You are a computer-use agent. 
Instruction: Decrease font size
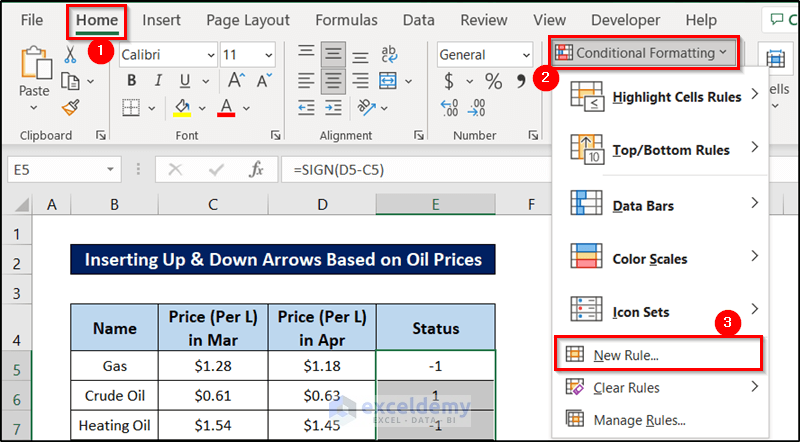(x=264, y=81)
